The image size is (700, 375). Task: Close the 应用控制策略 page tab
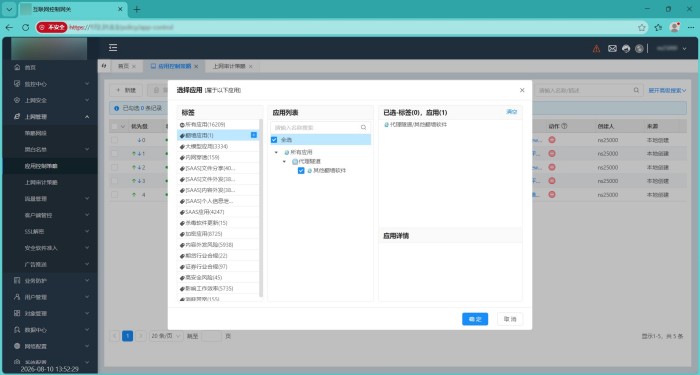click(196, 67)
